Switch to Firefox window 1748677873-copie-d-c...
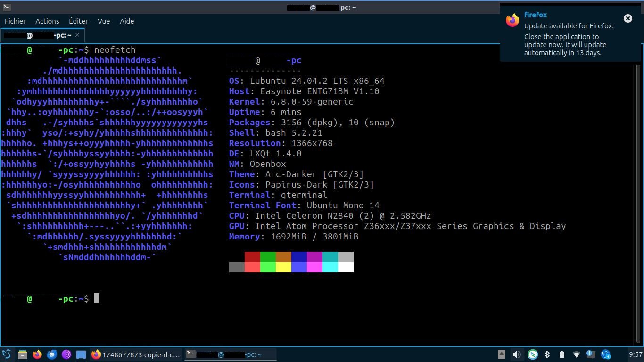Viewport: 644px width, 362px height. point(136,354)
